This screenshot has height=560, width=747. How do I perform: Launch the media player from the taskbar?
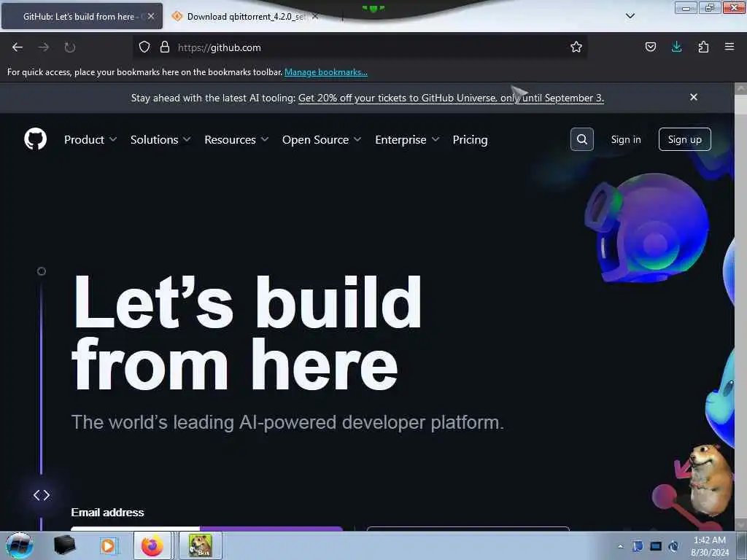point(108,545)
